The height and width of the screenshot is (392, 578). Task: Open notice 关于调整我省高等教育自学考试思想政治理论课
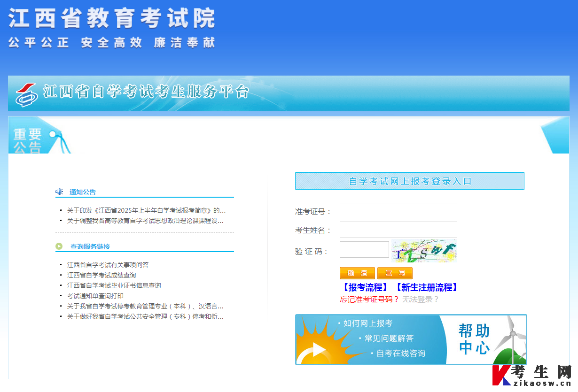[145, 221]
